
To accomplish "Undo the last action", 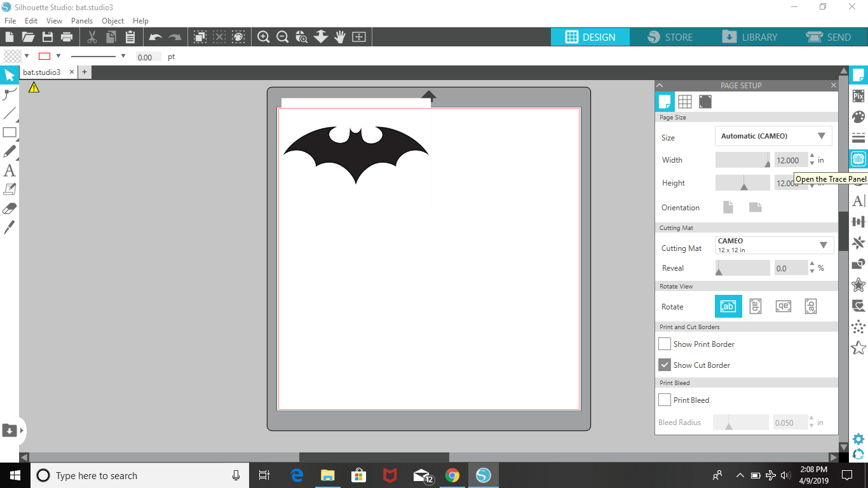I will pos(156,37).
